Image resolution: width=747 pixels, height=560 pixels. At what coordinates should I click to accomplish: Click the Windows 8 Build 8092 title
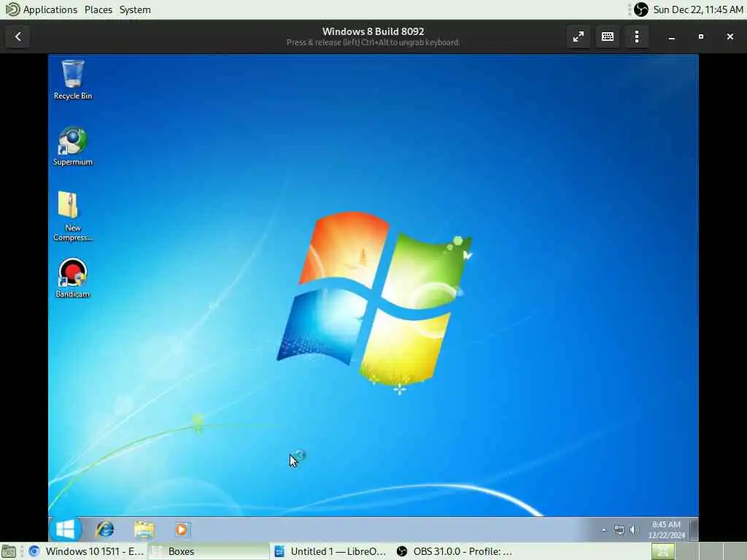(x=373, y=31)
